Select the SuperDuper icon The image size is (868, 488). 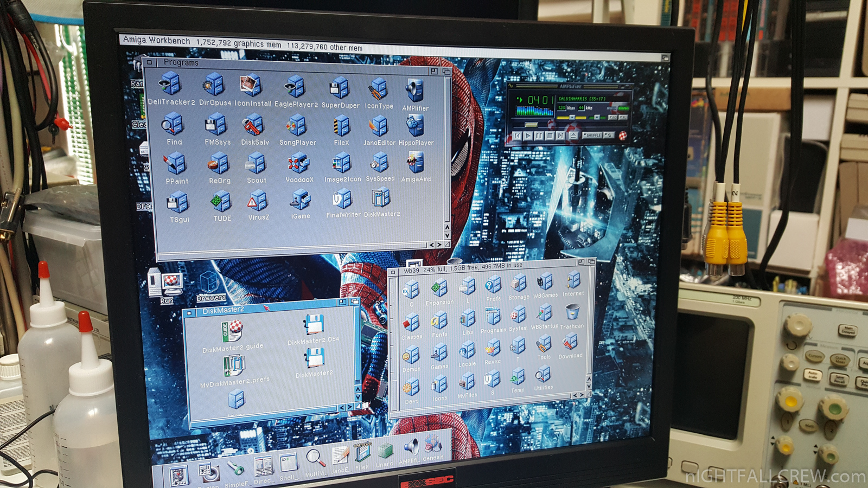[x=339, y=88]
